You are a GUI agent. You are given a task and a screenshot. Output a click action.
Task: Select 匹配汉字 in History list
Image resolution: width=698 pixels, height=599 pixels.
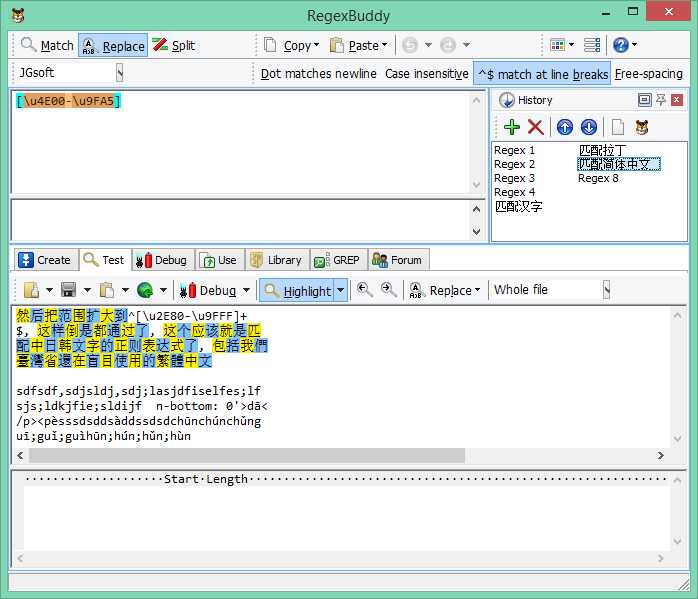(x=519, y=206)
